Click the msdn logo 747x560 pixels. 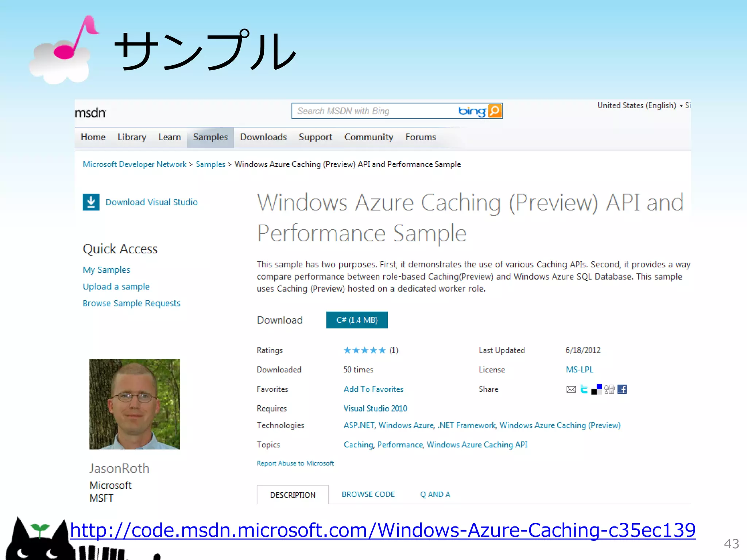pos(90,113)
